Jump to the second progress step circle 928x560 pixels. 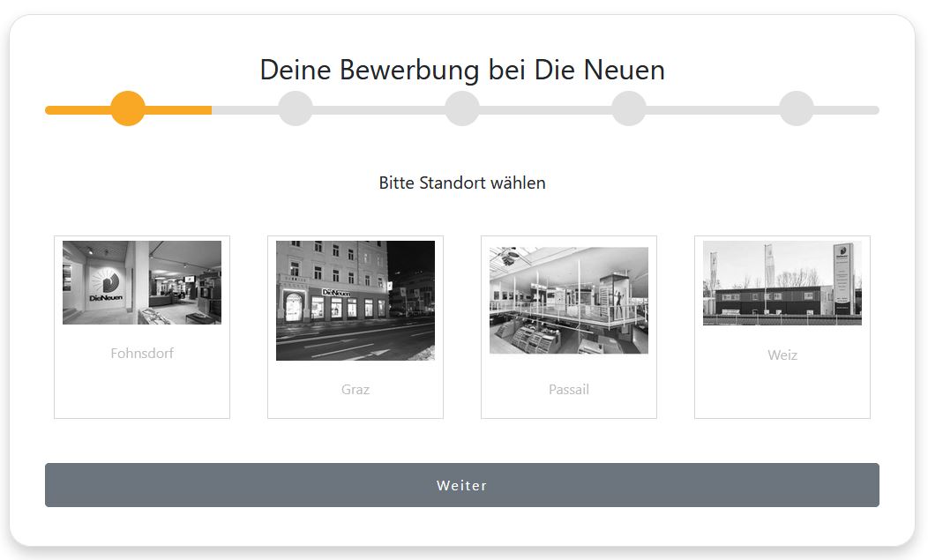[296, 108]
